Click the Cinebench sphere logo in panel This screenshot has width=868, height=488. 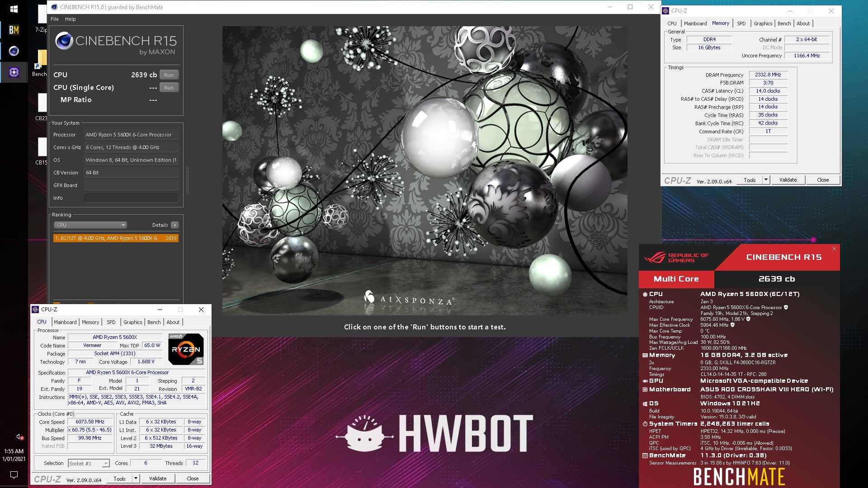[64, 41]
